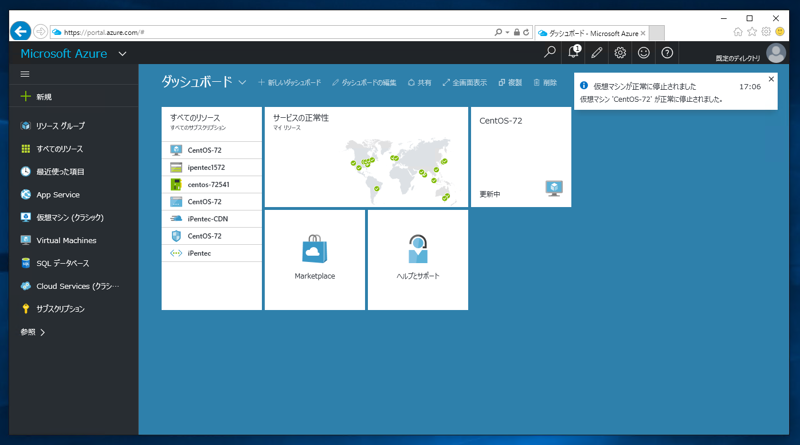Click browser home icon
The width and height of the screenshot is (800, 445).
coord(738,32)
